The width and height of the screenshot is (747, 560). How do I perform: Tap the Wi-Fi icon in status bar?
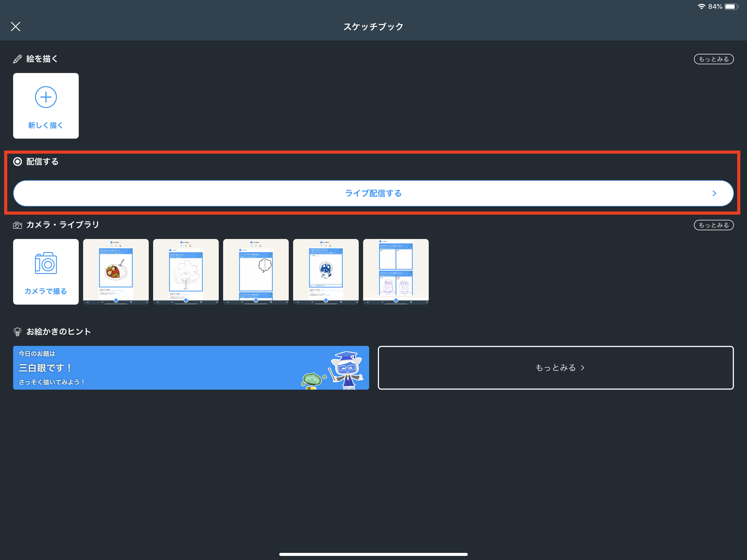[x=701, y=6]
